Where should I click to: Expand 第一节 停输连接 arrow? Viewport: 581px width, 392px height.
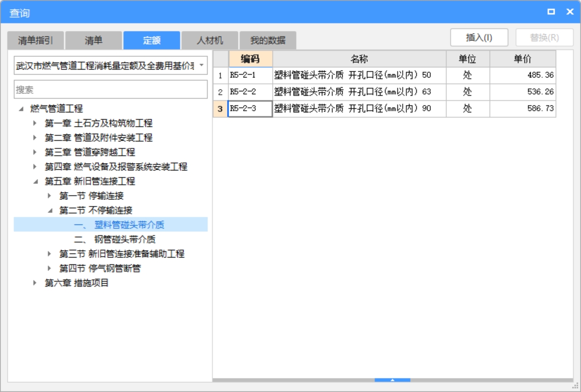click(49, 196)
